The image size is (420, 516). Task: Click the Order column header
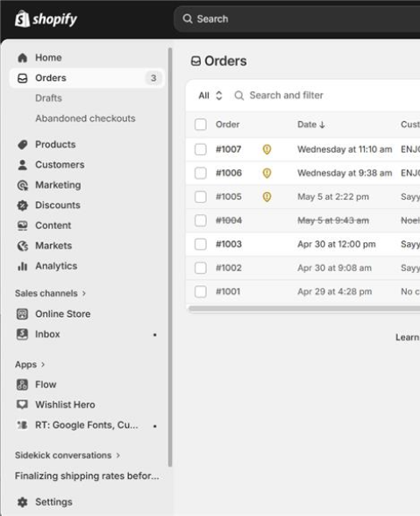point(228,125)
